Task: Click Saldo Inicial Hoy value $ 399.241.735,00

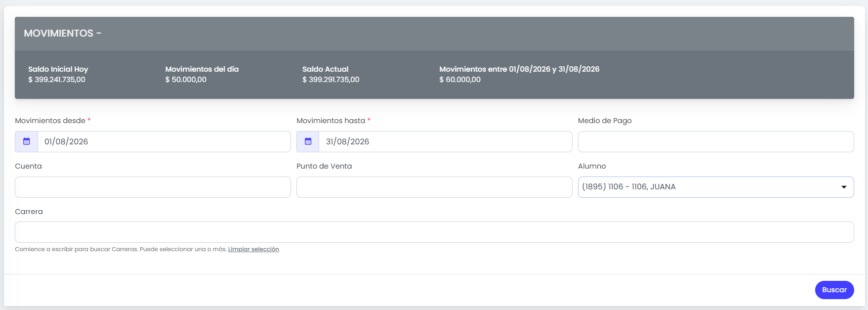Action: pyautogui.click(x=57, y=80)
